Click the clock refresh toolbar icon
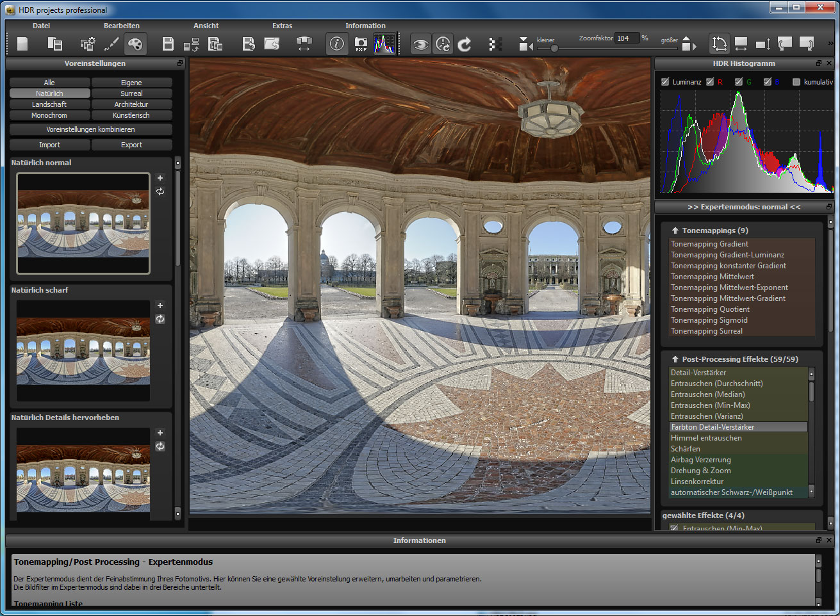This screenshot has width=840, height=616. click(443, 44)
